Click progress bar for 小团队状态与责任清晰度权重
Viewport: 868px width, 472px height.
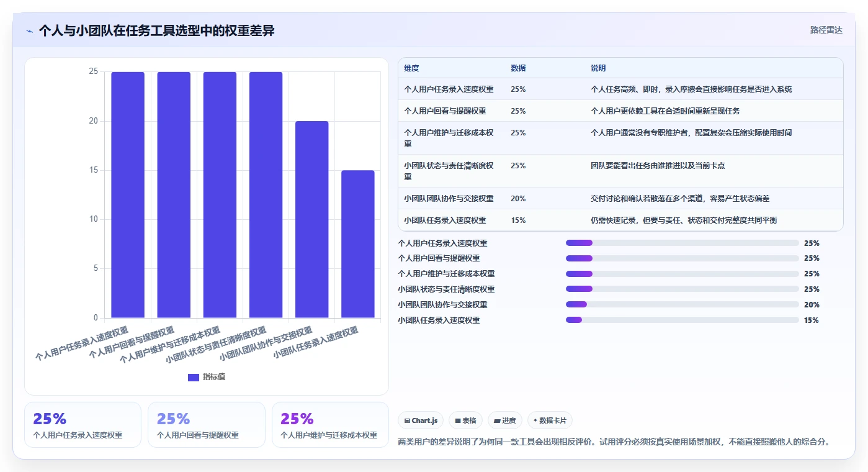[682, 289]
